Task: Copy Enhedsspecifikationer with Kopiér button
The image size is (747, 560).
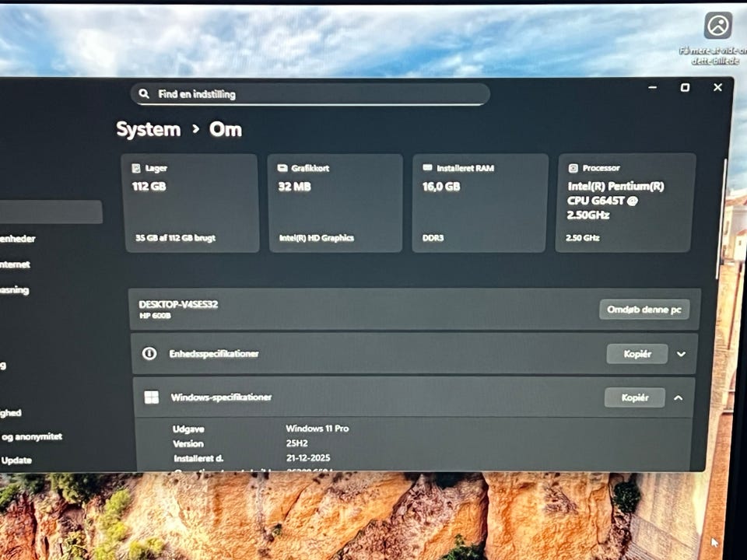Action: 637,354
